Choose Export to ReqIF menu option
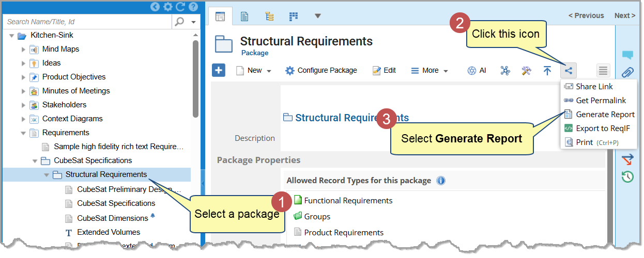The height and width of the screenshot is (258, 644). (603, 128)
